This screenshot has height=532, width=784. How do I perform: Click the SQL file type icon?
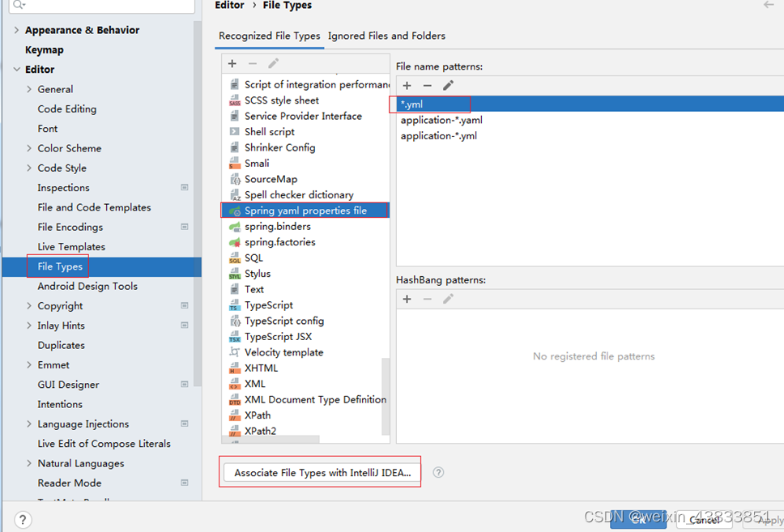click(x=235, y=258)
